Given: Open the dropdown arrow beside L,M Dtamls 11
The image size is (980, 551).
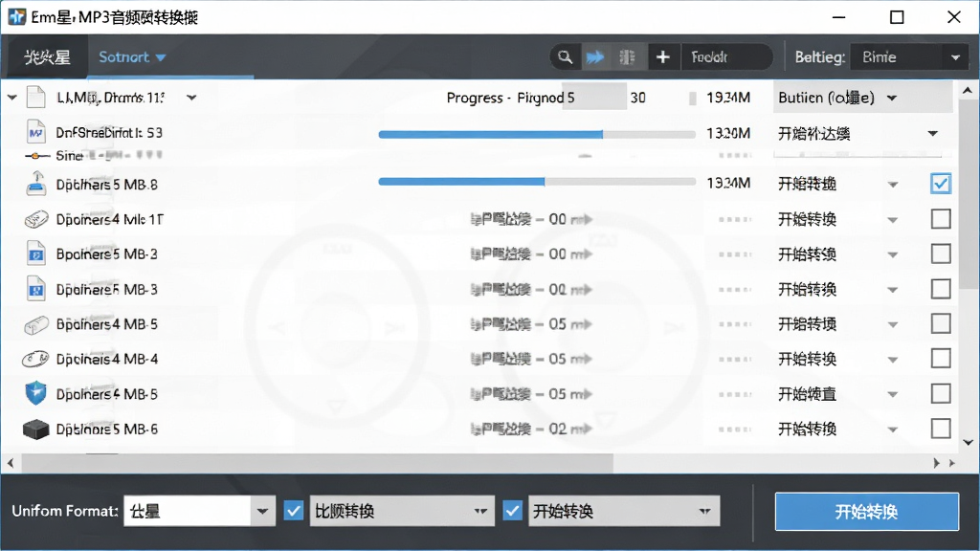Looking at the screenshot, I should click(x=191, y=98).
